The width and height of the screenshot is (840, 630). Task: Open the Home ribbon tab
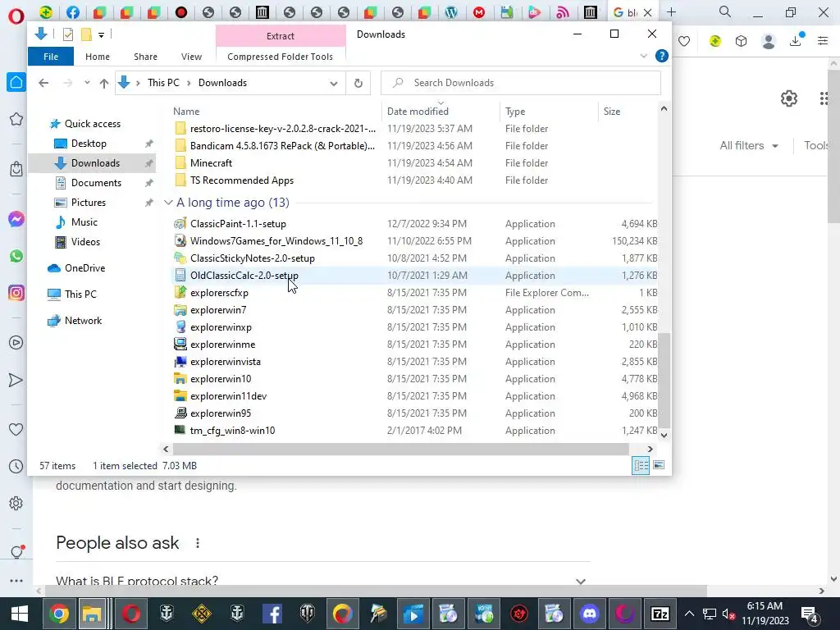coord(98,57)
